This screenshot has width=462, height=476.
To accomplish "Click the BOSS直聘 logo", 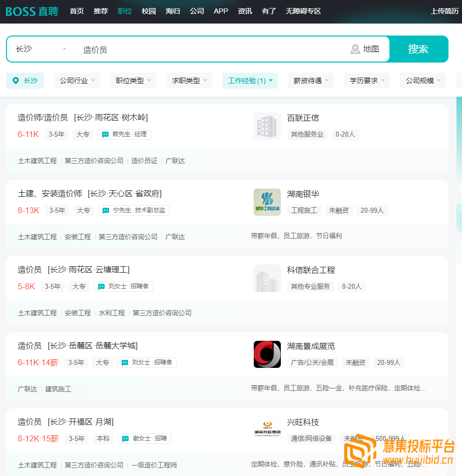I will (32, 11).
